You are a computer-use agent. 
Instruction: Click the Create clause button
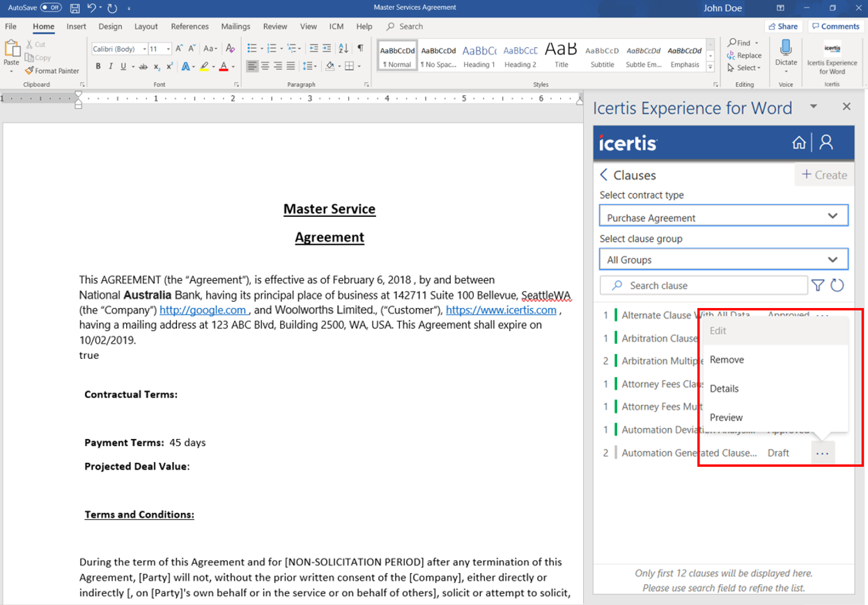pyautogui.click(x=824, y=175)
